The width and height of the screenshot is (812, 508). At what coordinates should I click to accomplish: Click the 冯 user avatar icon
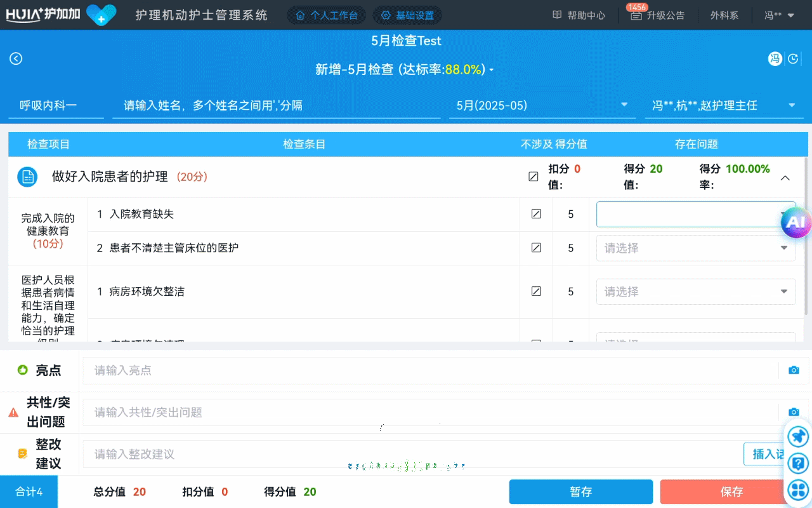775,59
